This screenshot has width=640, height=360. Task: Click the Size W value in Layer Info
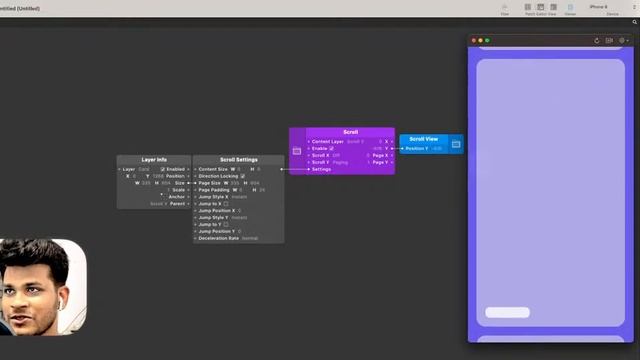[x=146, y=183]
